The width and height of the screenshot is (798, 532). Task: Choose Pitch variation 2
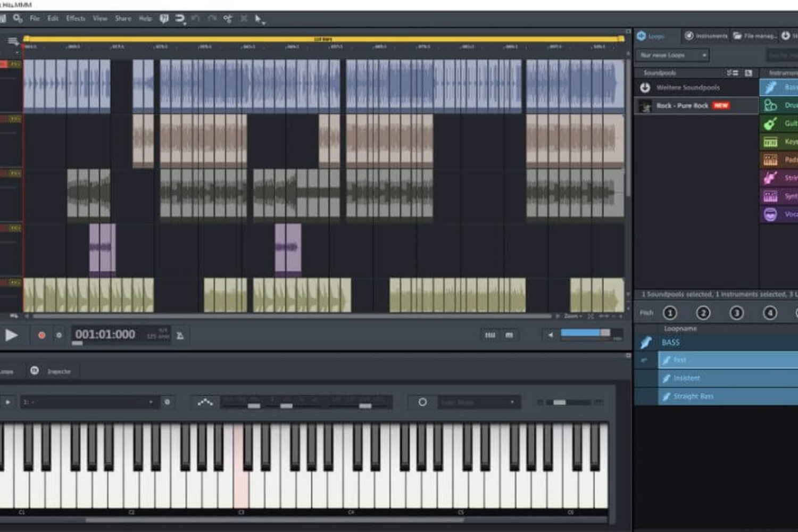(x=703, y=313)
